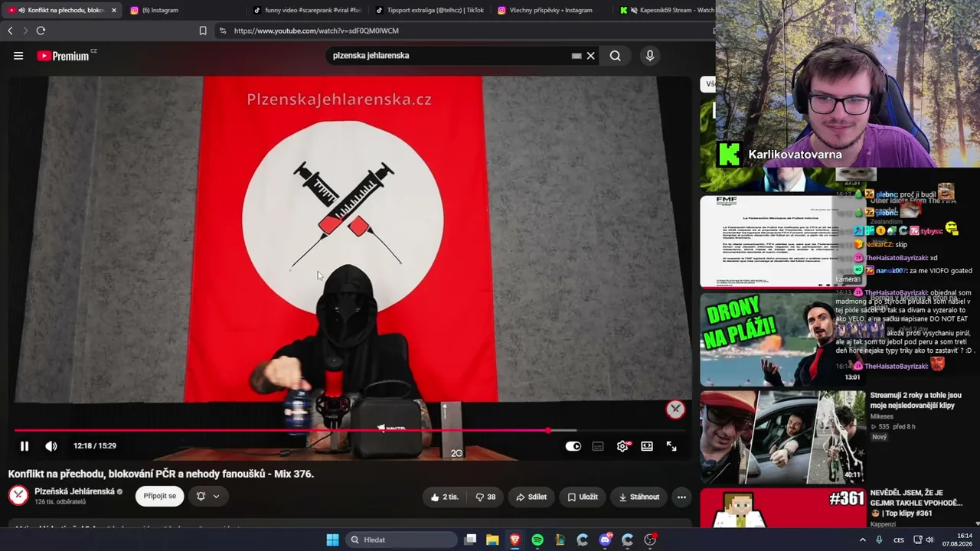Dislike the video showing 38
980x551 pixels.
[x=485, y=497]
